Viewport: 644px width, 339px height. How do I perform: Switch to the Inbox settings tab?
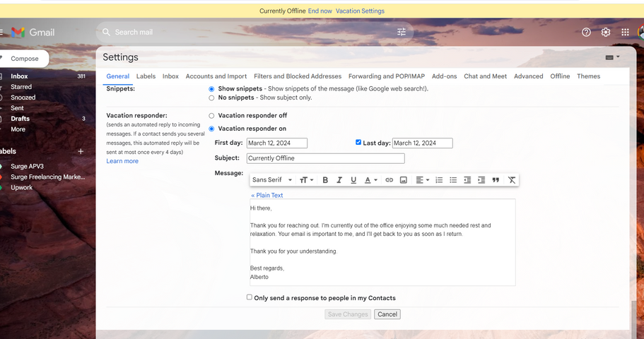(x=170, y=76)
